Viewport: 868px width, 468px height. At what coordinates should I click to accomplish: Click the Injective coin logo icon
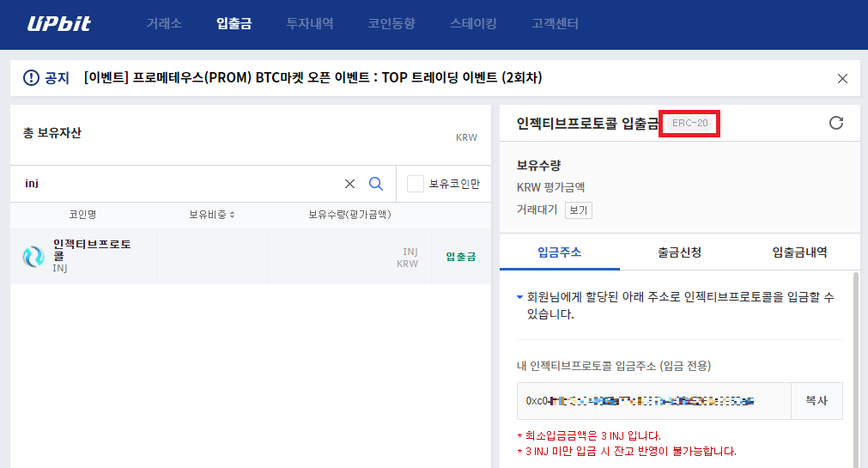pyautogui.click(x=33, y=257)
